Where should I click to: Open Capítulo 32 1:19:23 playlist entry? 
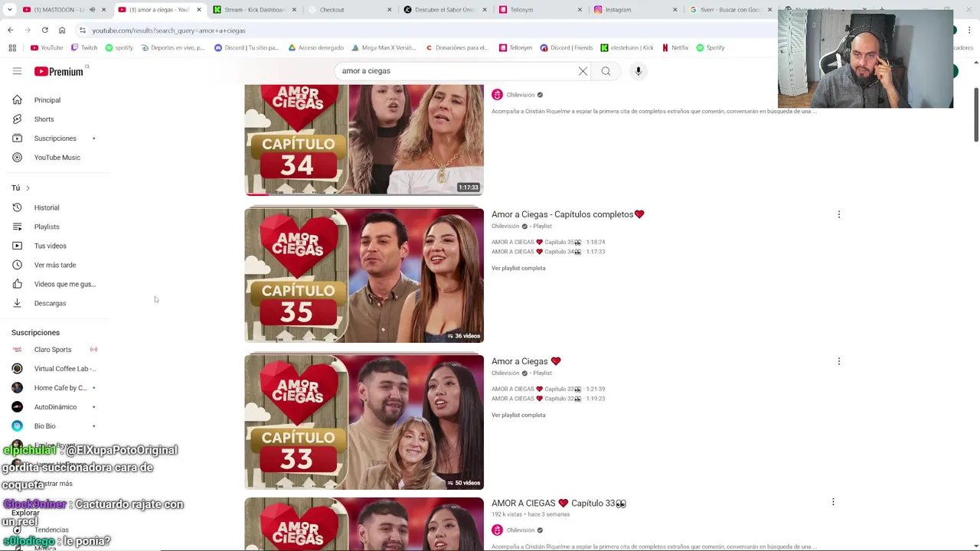coord(548,399)
